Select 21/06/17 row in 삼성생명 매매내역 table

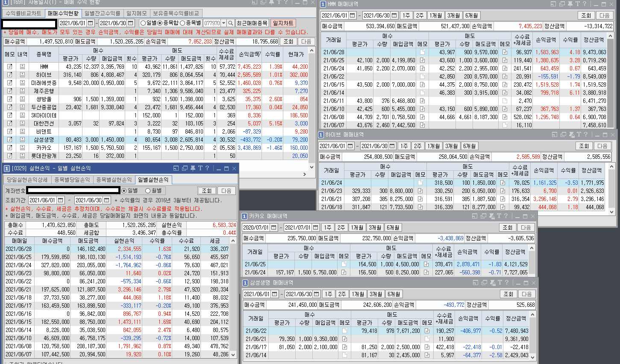[387, 347]
